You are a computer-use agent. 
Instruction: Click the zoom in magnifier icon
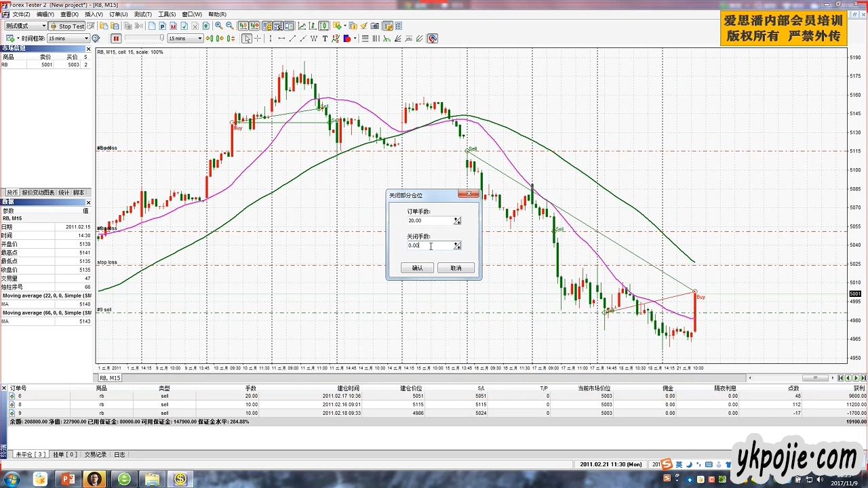[x=219, y=26]
